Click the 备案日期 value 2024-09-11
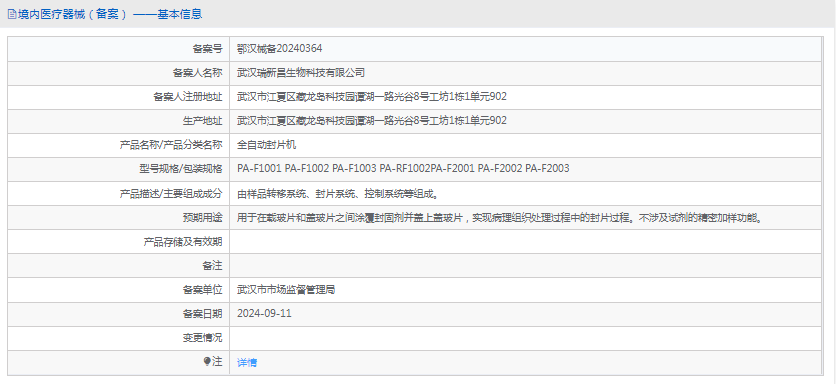This screenshot has height=384, width=836. 264,313
